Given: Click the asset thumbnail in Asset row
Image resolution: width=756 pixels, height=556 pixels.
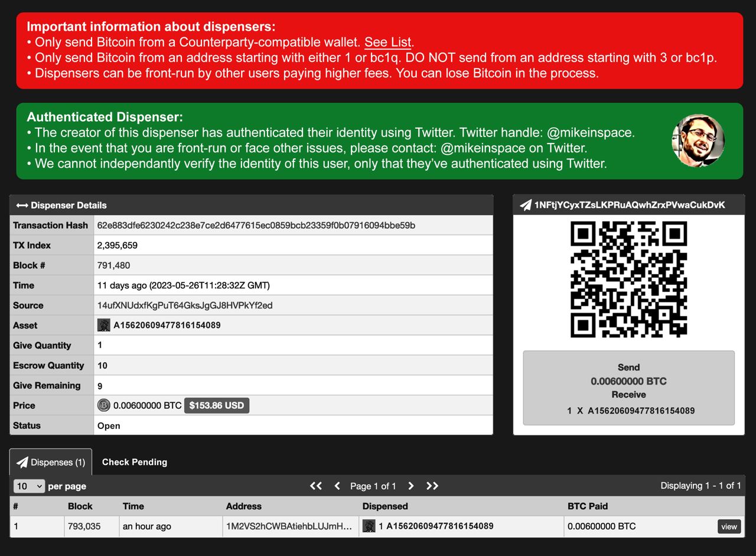Looking at the screenshot, I should (x=103, y=325).
